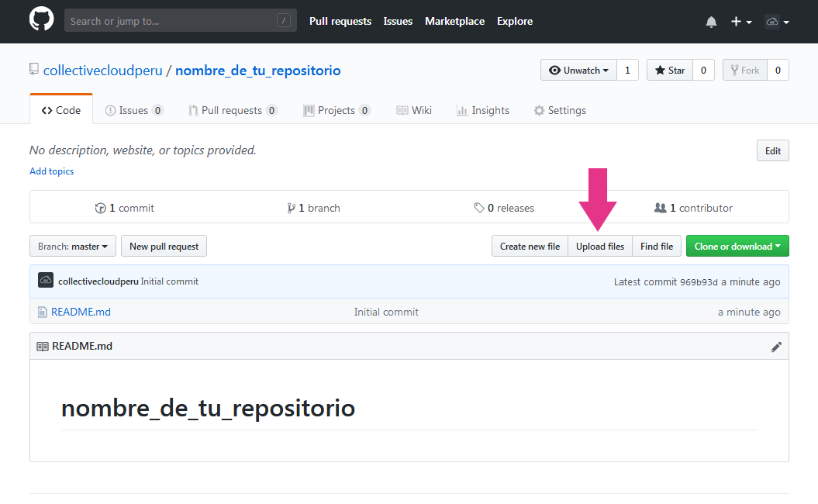View the 1 branch list
Viewport: 818px width, 504px height.
[313, 208]
